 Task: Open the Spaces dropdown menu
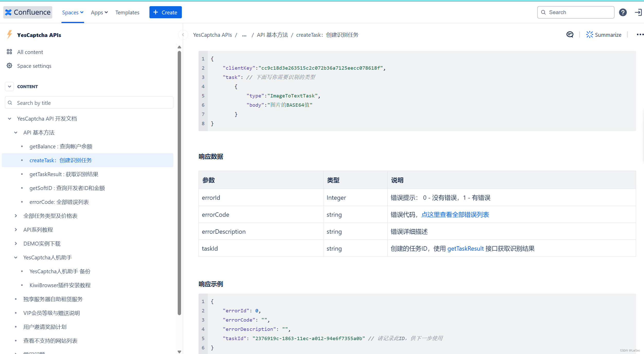point(73,12)
